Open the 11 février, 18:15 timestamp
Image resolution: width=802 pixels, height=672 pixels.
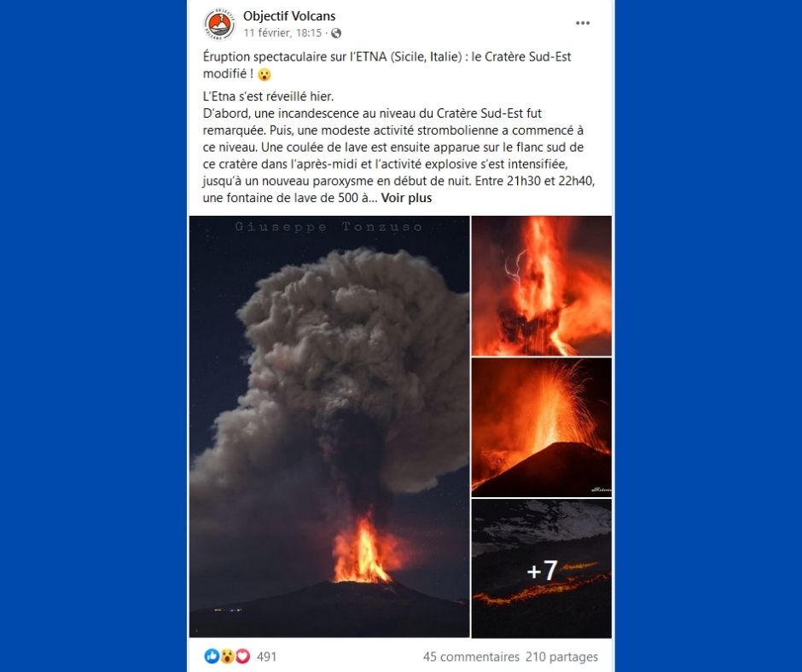point(282,33)
